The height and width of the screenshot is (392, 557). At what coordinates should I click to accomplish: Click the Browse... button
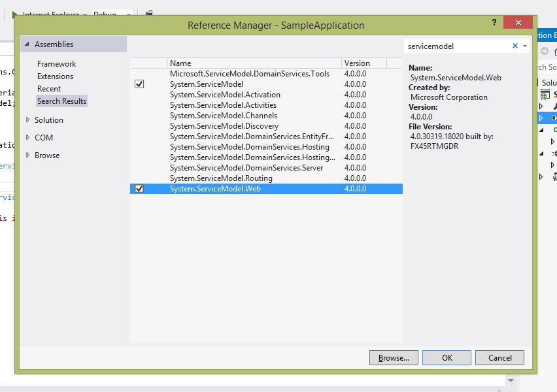394,357
